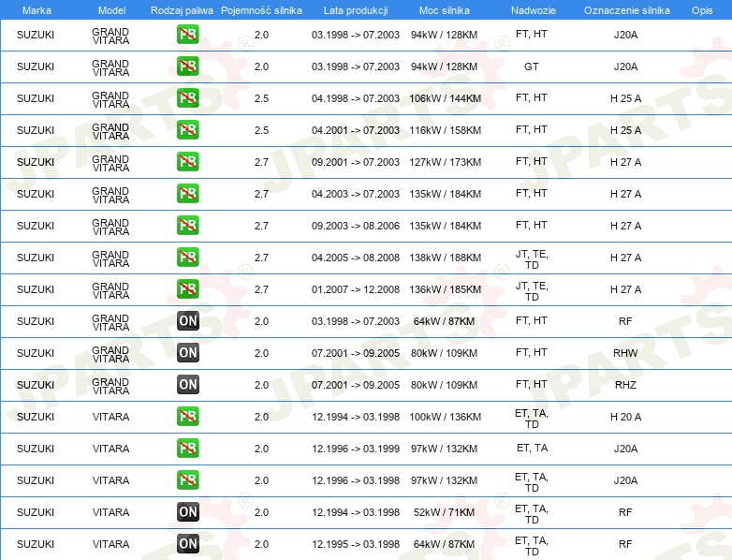This screenshot has width=732, height=560.
Task: Click the 'ET, TA' body cell without TD
Action: 532,448
